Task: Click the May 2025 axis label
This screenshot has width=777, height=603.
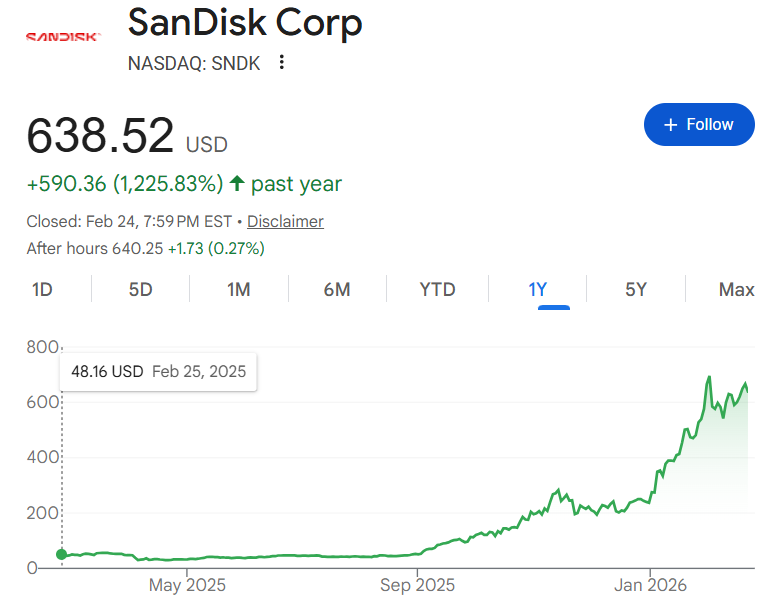Action: coord(187,585)
